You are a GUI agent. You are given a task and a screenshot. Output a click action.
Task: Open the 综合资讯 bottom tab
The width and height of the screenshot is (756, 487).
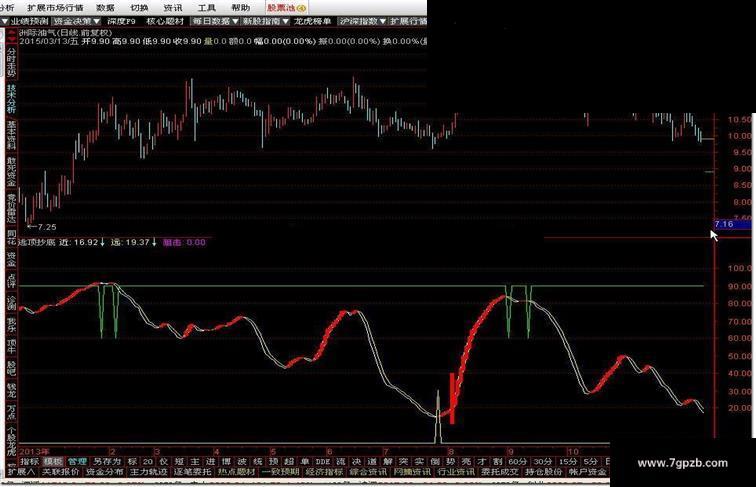point(368,472)
